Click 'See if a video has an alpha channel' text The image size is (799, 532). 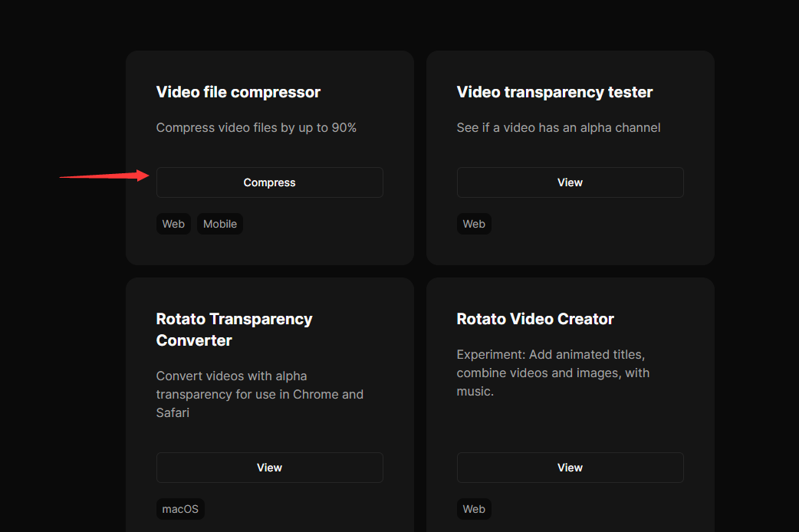pos(558,128)
